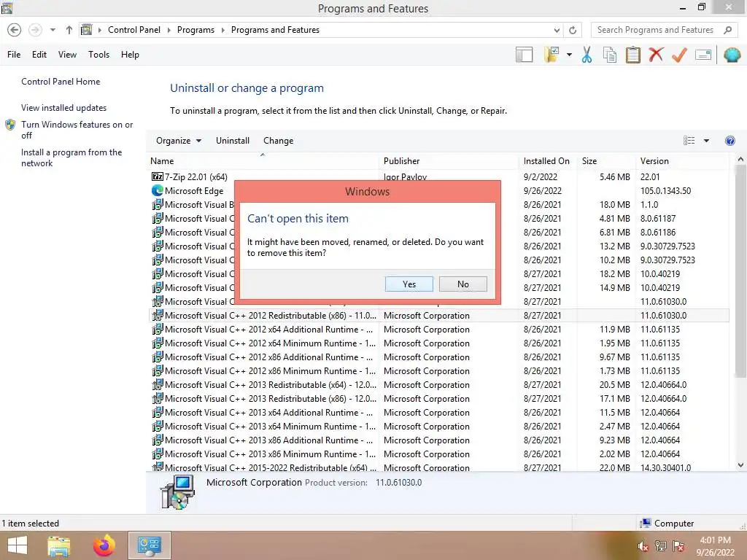Expand the view options dropdown arrow
Viewport: 747px width, 560px height.
(706, 141)
